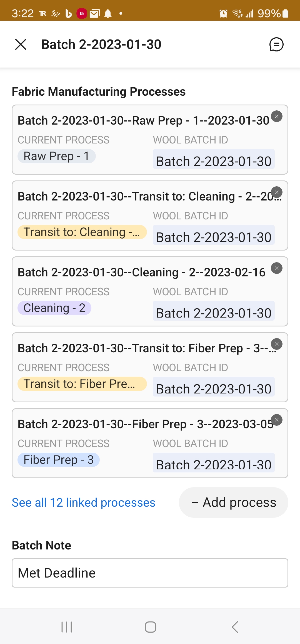Remove the Transit to: Cleaning linked process

277,192
